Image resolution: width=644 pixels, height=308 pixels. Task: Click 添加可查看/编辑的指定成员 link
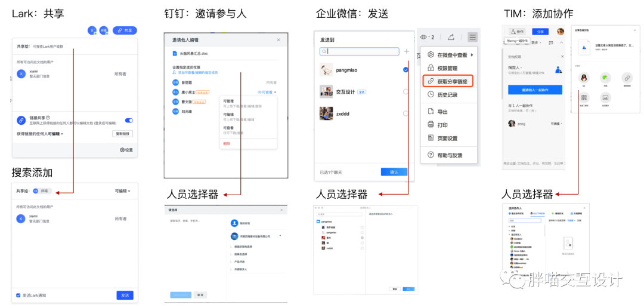[195, 72]
